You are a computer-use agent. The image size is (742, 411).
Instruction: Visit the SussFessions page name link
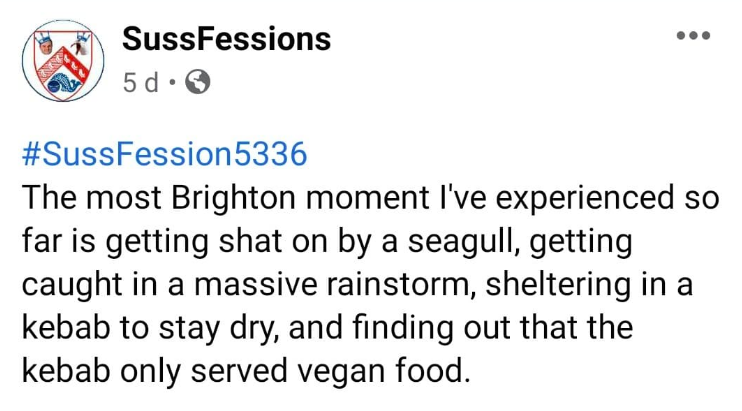(x=226, y=39)
